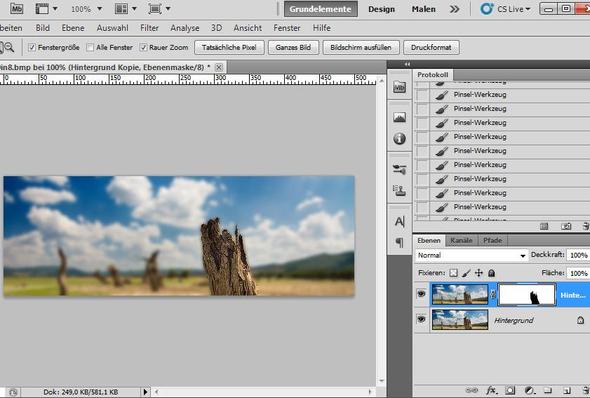Expand more workspaces with the >> chevron

pyautogui.click(x=455, y=9)
